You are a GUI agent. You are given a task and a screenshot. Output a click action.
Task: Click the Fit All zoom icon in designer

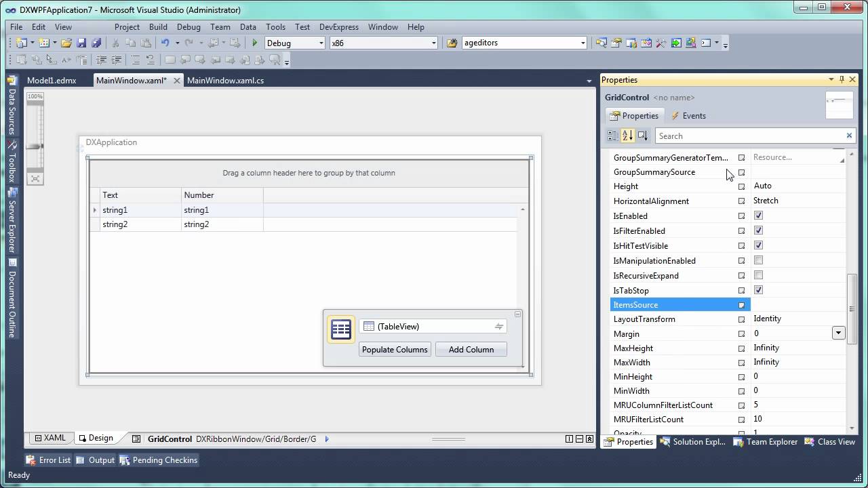coord(35,179)
